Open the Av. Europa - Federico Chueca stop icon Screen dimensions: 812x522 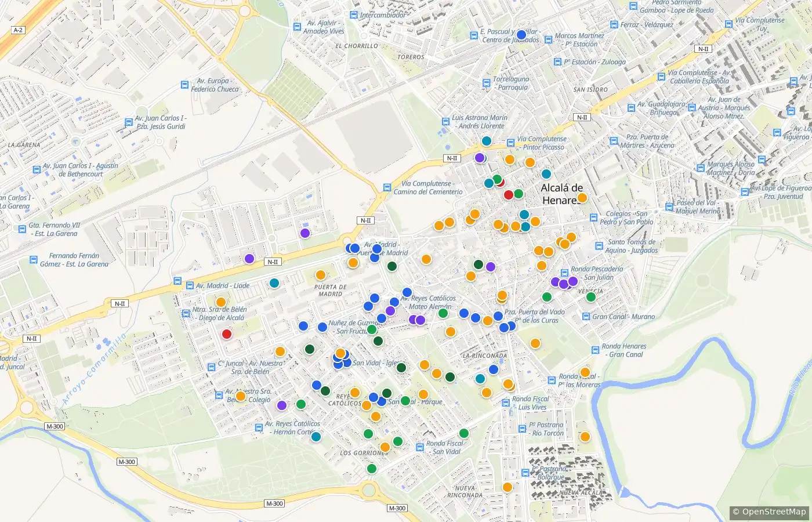pos(184,85)
